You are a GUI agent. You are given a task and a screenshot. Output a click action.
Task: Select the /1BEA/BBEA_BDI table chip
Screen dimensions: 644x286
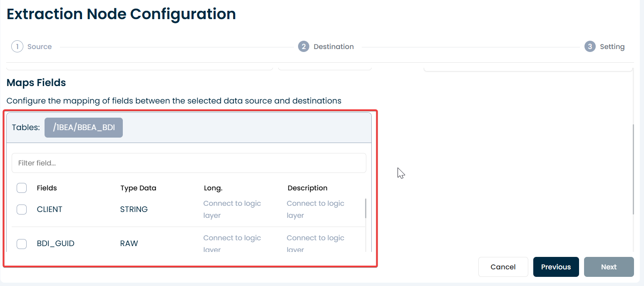[x=84, y=128]
